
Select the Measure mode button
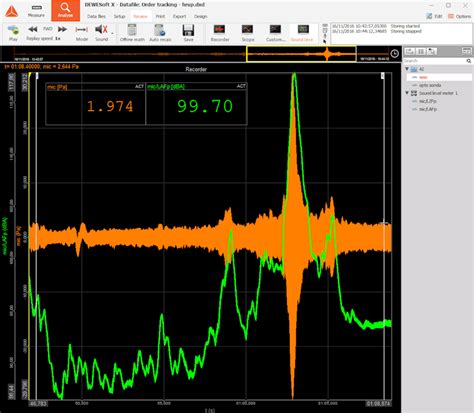pos(36,11)
